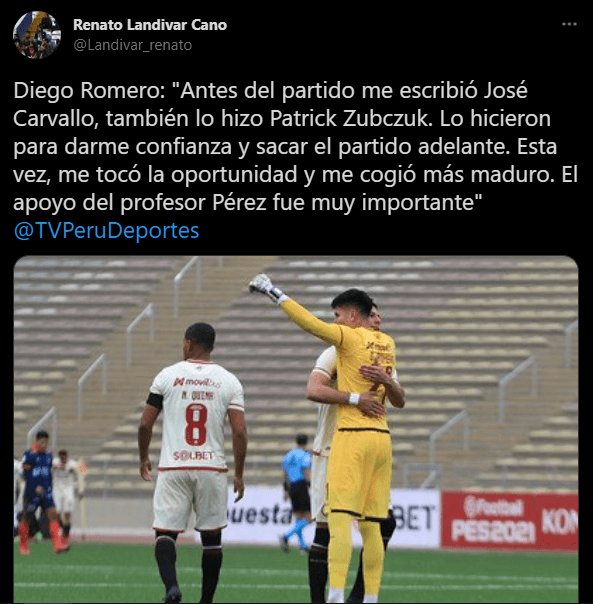Image resolution: width=593 pixels, height=604 pixels.
Task: Click the display name Renato Landivar Cano
Action: pos(150,25)
